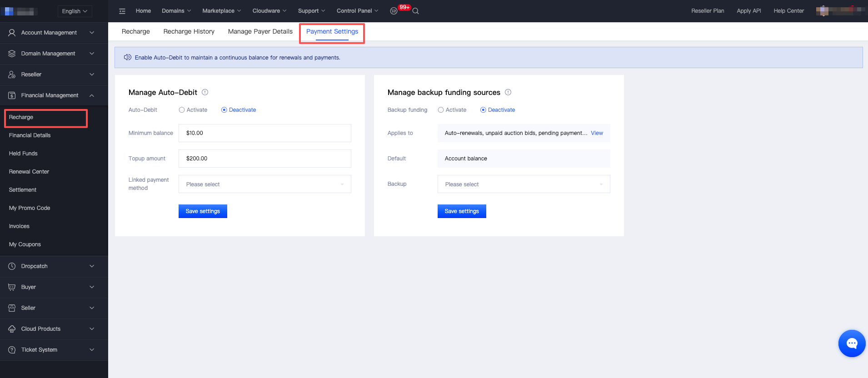Viewport: 868px width, 378px height.
Task: Click Save settings under Manage Auto-Debit
Action: pos(203,211)
